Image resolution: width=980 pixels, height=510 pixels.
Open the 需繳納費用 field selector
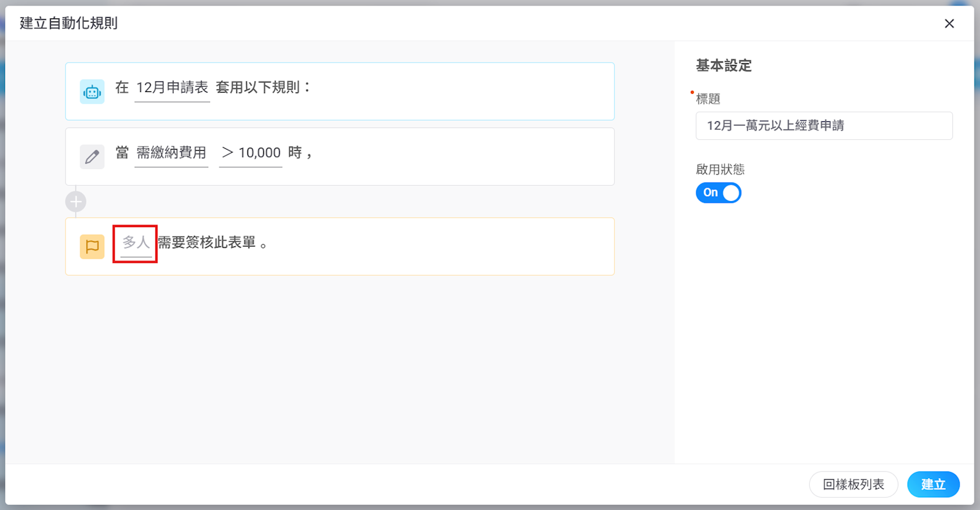point(171,153)
